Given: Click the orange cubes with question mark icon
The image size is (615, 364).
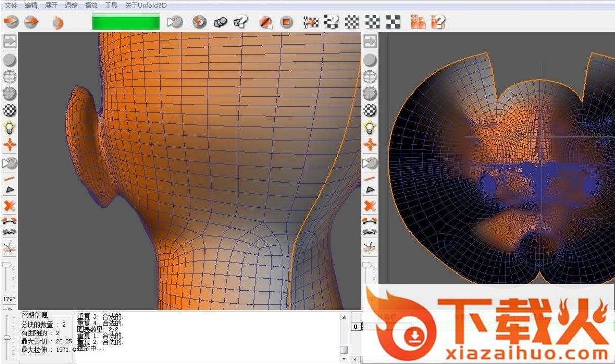Looking at the screenshot, I should (x=438, y=22).
